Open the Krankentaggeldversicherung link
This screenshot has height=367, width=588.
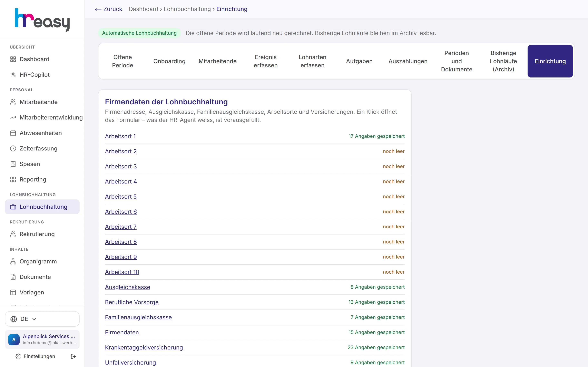pos(144,347)
